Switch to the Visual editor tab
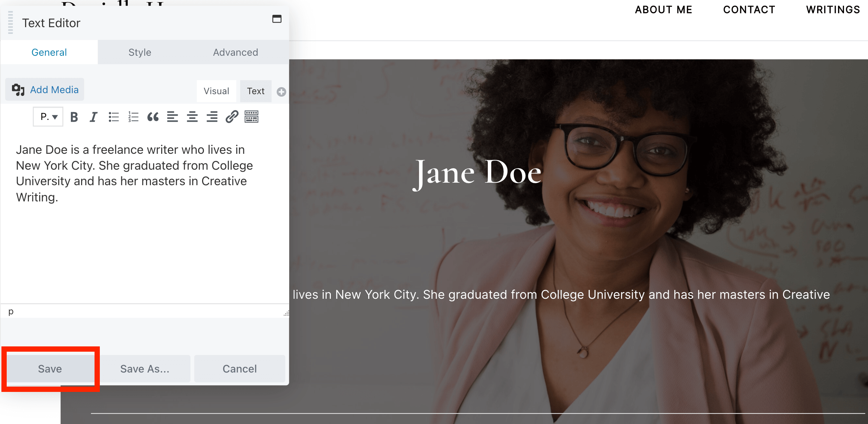Viewport: 868px width, 424px height. point(216,90)
